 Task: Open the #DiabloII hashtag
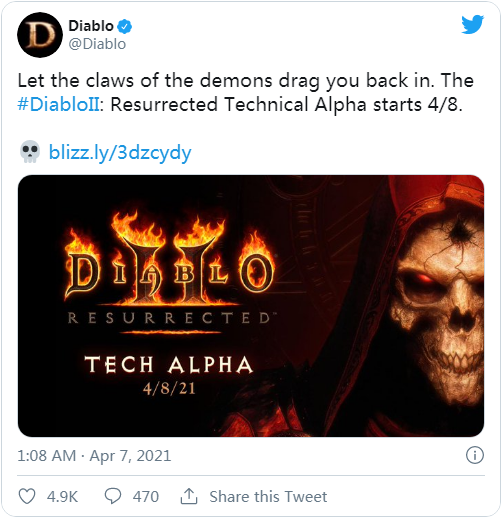coord(59,105)
